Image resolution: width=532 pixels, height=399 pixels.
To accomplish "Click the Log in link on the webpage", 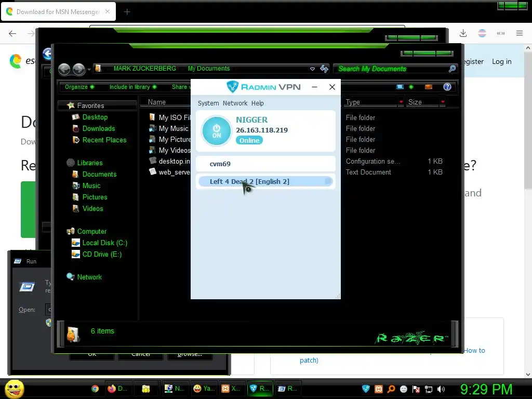I will 502,61.
